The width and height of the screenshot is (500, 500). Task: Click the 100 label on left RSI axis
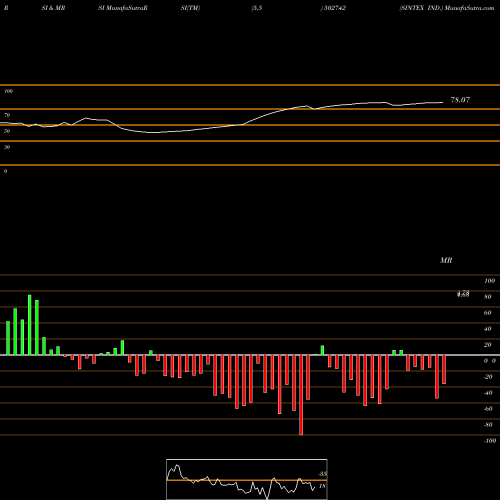click(x=8, y=91)
